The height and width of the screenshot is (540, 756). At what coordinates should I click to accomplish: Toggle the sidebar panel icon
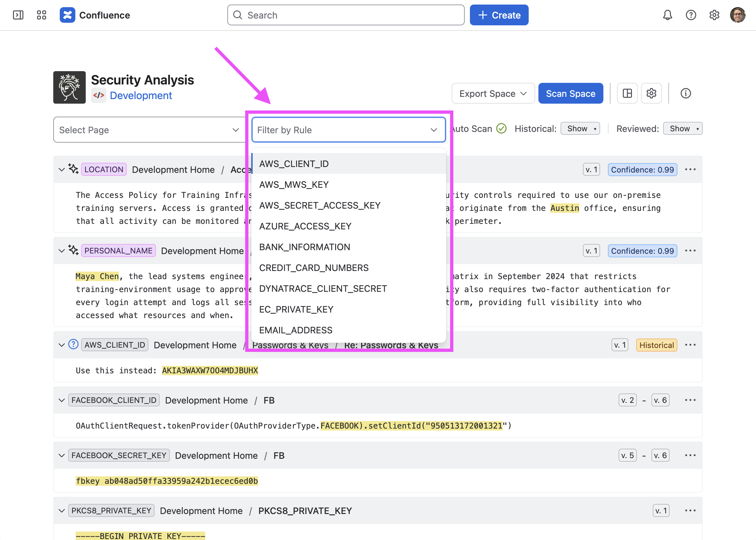click(18, 15)
